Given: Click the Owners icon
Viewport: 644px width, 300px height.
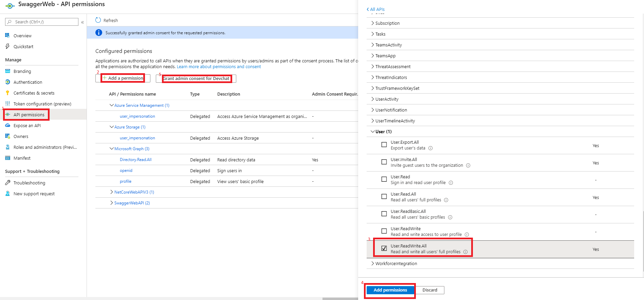Looking at the screenshot, I should click(7, 136).
